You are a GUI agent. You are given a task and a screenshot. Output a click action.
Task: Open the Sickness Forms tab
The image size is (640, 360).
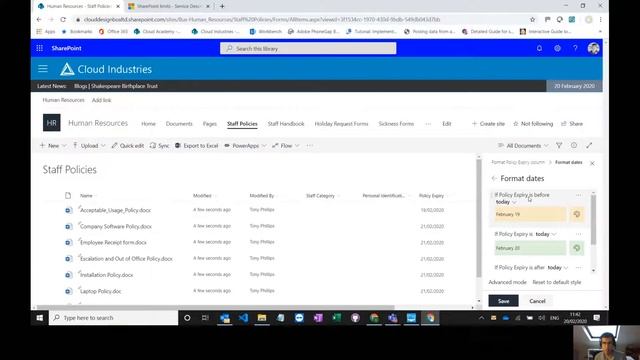point(396,124)
